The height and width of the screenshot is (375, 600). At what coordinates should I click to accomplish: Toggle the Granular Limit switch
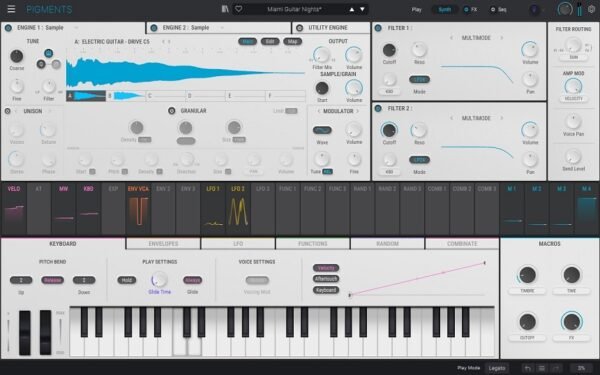pyautogui.click(x=291, y=111)
